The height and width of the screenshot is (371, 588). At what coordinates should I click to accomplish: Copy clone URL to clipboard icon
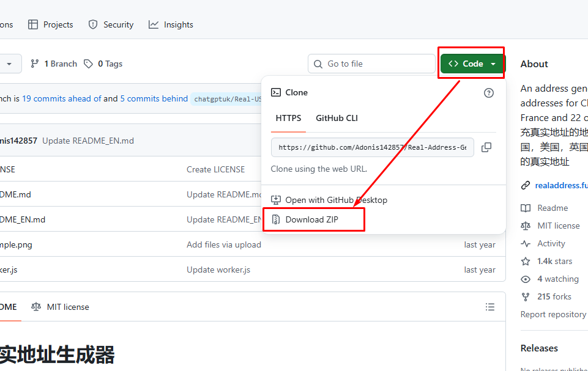tap(486, 147)
